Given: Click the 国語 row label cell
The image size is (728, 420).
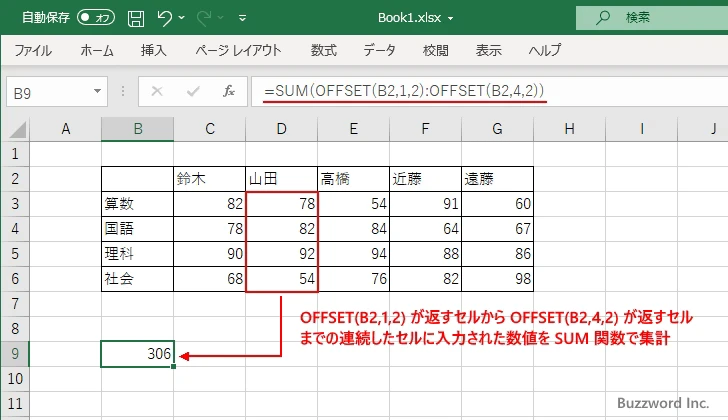Looking at the screenshot, I should [x=137, y=229].
